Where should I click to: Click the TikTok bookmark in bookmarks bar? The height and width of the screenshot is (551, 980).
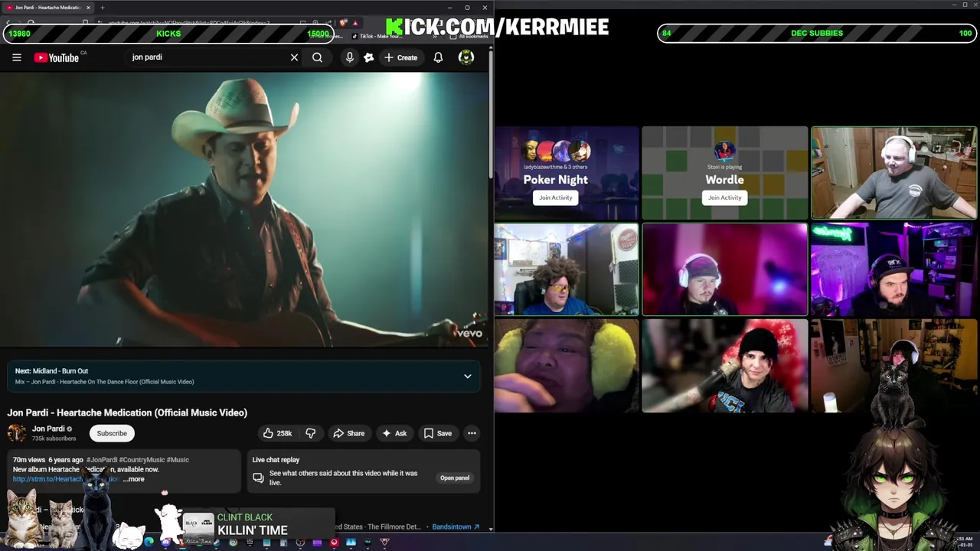(377, 36)
